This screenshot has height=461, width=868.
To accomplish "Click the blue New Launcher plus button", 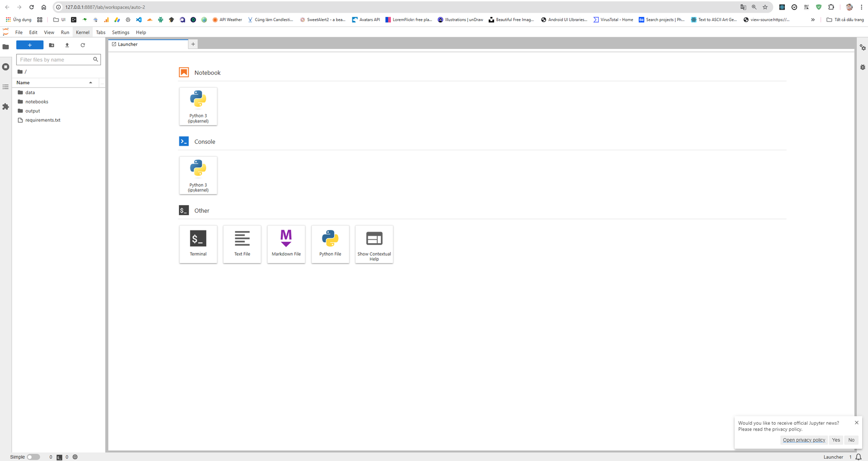I will point(30,45).
